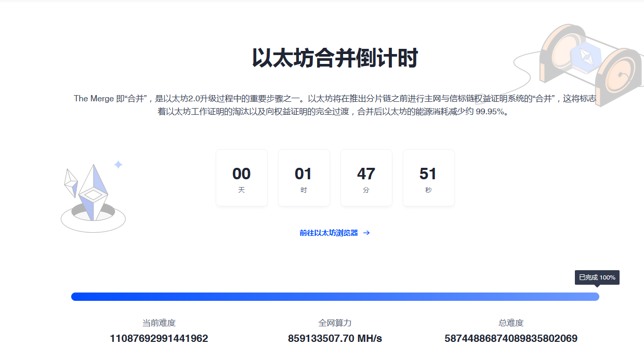The height and width of the screenshot is (345, 644).
Task: Click the paragraph starting with The Merge
Action: click(335, 105)
